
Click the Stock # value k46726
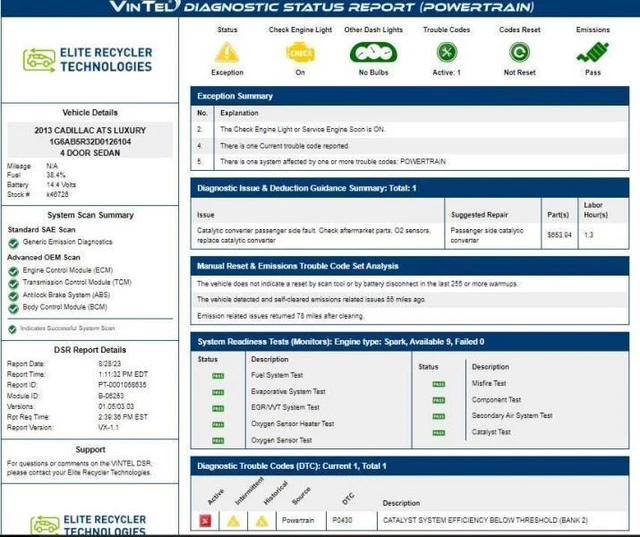(x=57, y=195)
